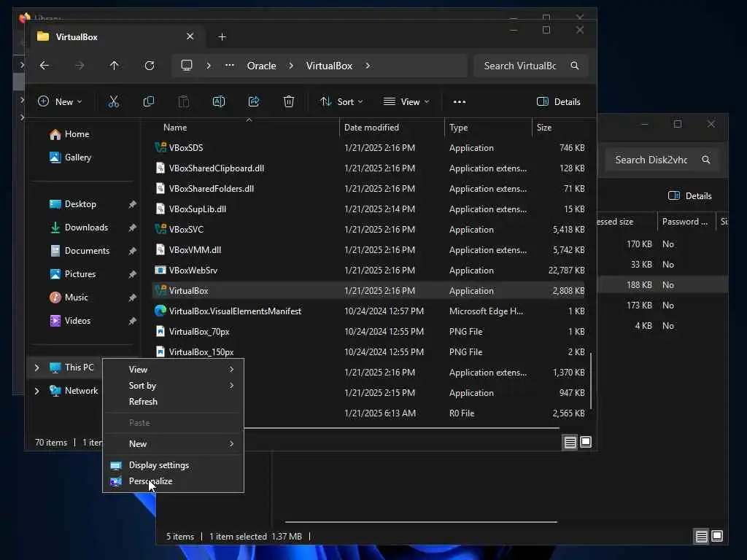Image resolution: width=747 pixels, height=560 pixels.
Task: Toggle Details pane in Disk2vhd window
Action: (689, 195)
